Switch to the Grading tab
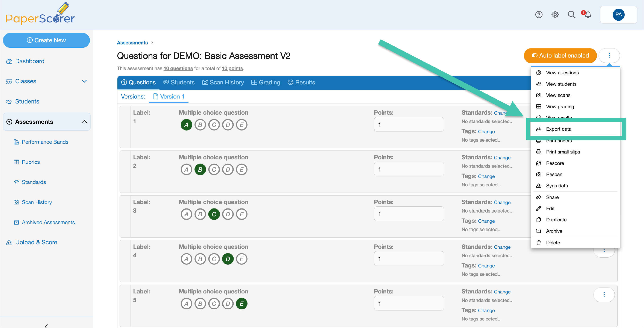 266,82
